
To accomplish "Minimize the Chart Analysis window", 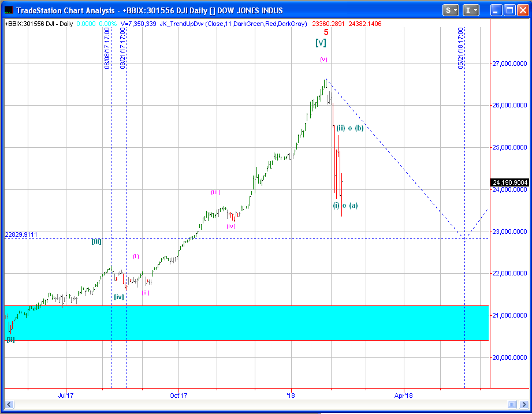I will [496, 10].
